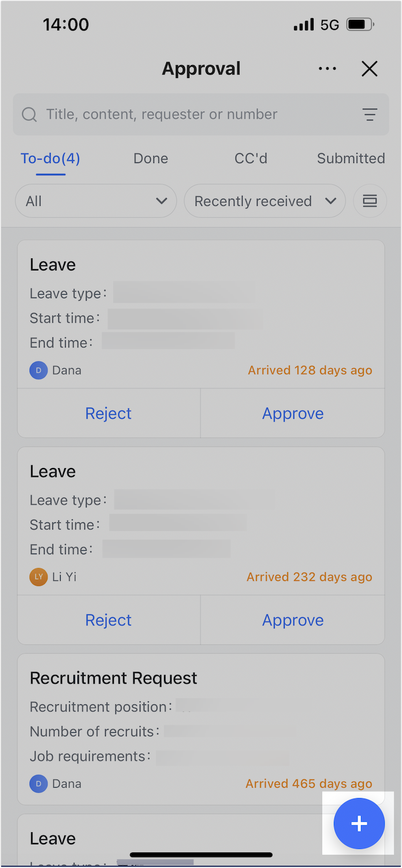The width and height of the screenshot is (402, 868).
Task: Tap the floating plus button to create approval
Action: tap(359, 824)
